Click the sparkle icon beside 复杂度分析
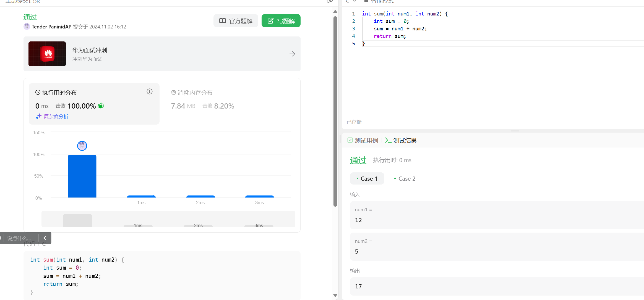 38,117
